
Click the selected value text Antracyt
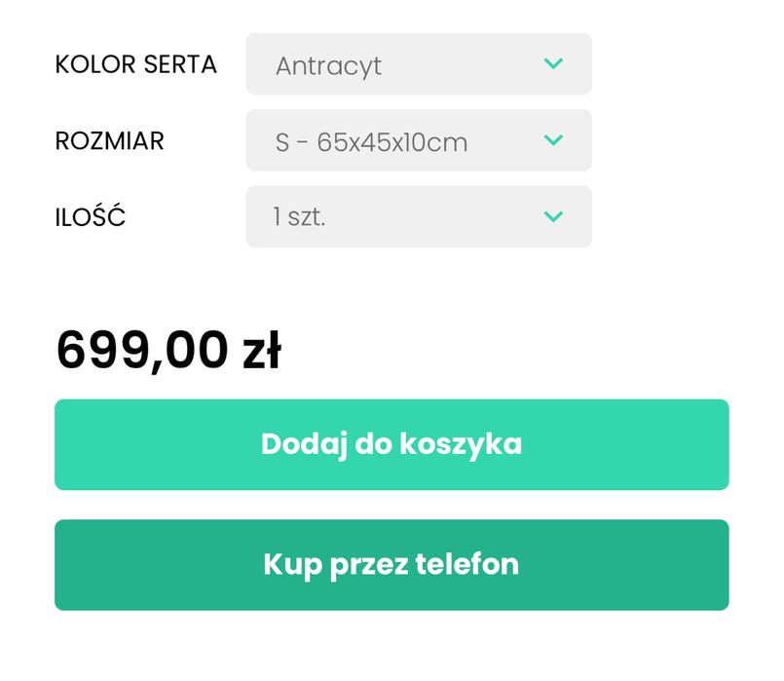328,66
